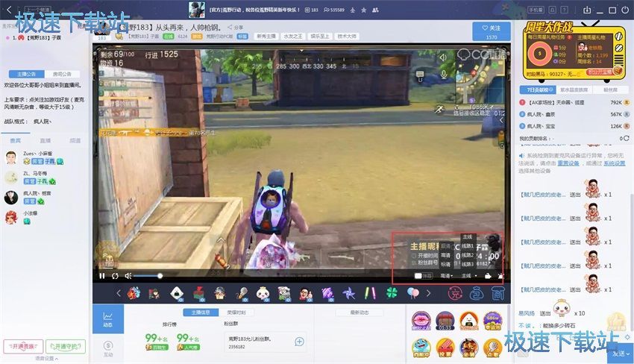Open the members icon in title bar

[x=375, y=10]
